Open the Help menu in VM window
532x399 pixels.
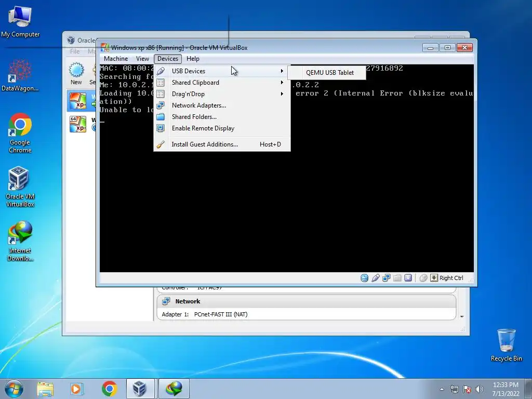[x=193, y=59]
